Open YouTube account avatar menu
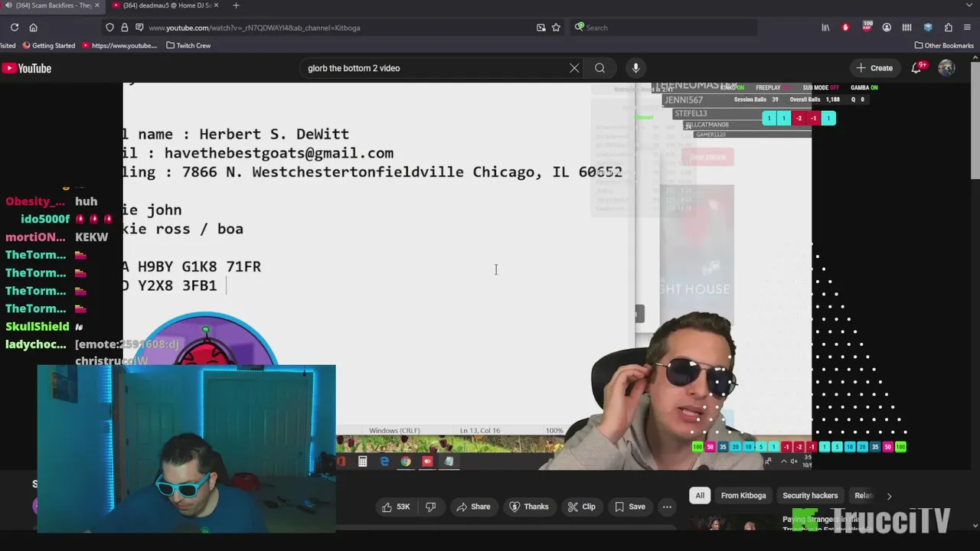980x551 pixels. click(x=946, y=68)
